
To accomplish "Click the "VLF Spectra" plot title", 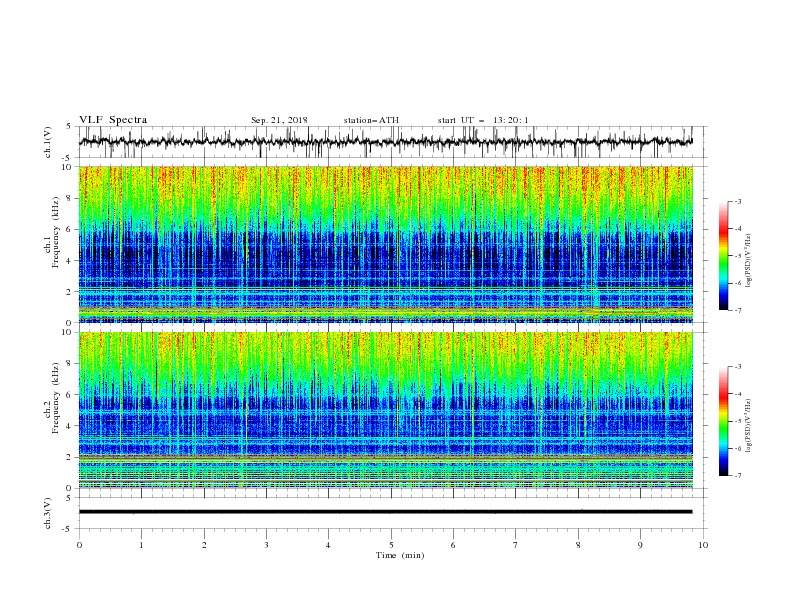I will (113, 120).
